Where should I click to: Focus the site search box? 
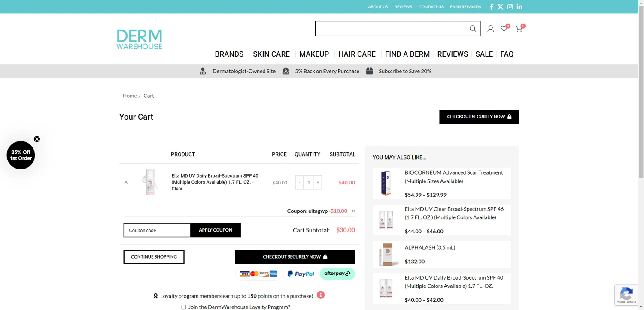click(392, 29)
